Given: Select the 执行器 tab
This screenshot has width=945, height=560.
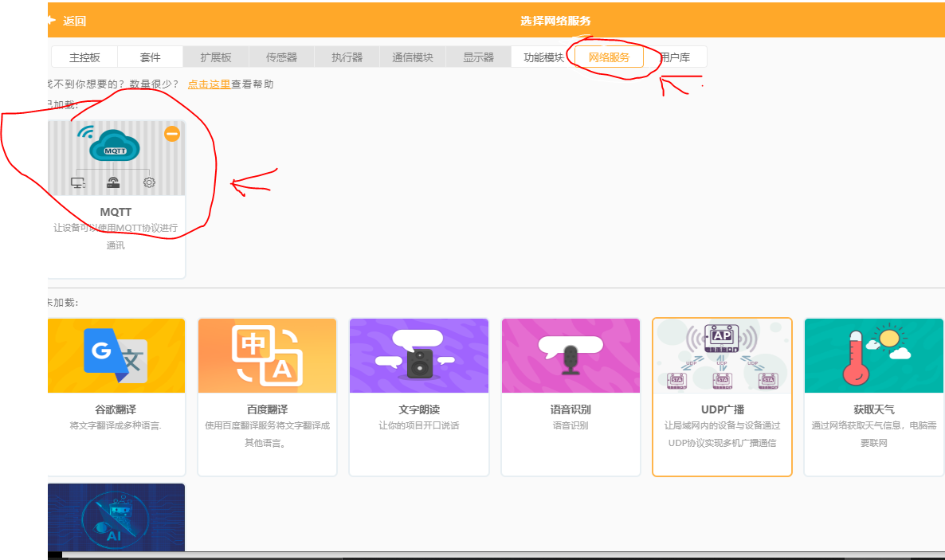Looking at the screenshot, I should tap(347, 57).
